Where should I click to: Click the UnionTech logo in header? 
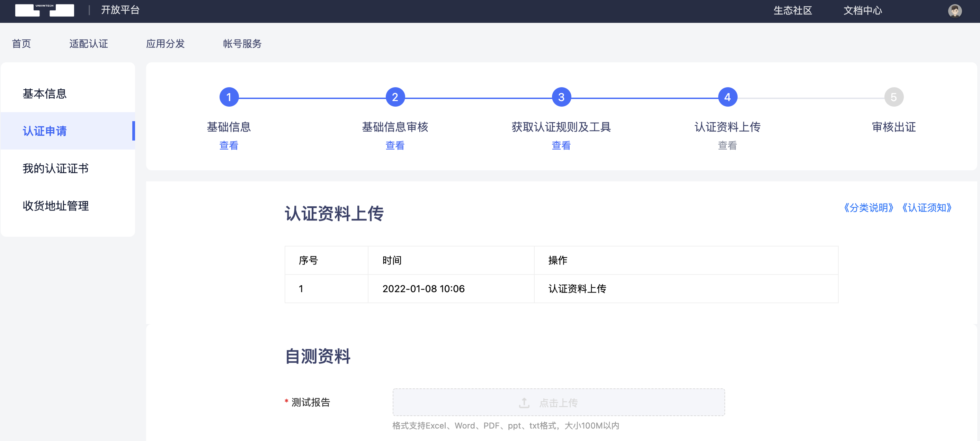[x=45, y=10]
